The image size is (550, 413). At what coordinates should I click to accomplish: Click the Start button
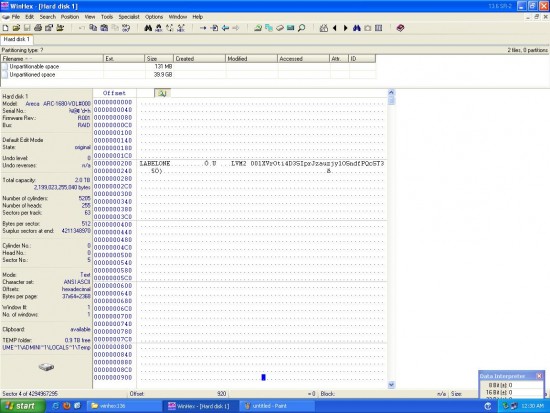[22, 406]
